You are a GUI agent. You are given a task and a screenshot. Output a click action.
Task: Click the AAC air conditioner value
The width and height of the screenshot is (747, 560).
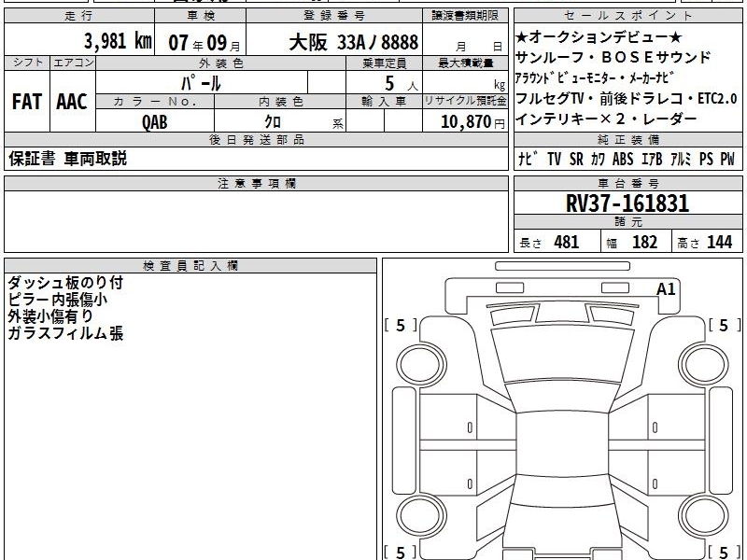click(72, 102)
